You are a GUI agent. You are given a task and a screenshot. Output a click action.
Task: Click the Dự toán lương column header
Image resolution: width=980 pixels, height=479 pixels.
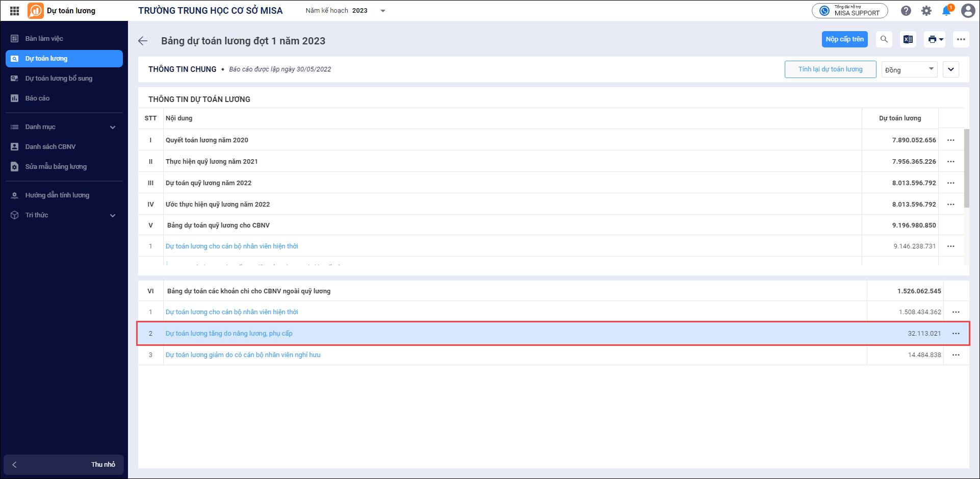(900, 118)
